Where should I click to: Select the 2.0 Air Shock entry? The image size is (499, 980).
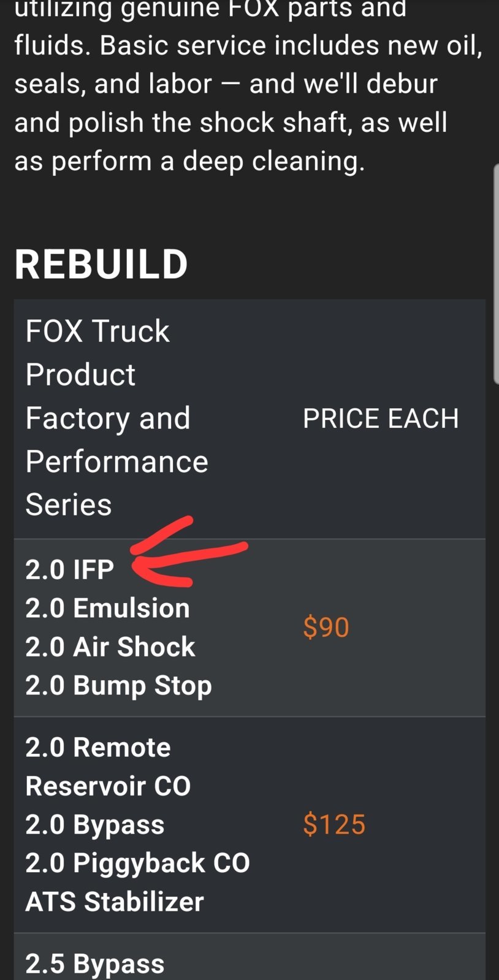coord(110,647)
